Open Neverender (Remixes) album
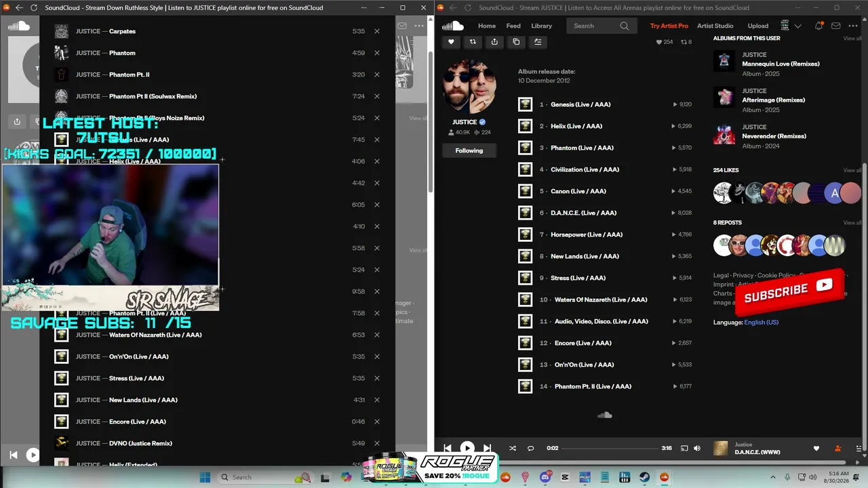Image resolution: width=868 pixels, height=488 pixels. (774, 136)
